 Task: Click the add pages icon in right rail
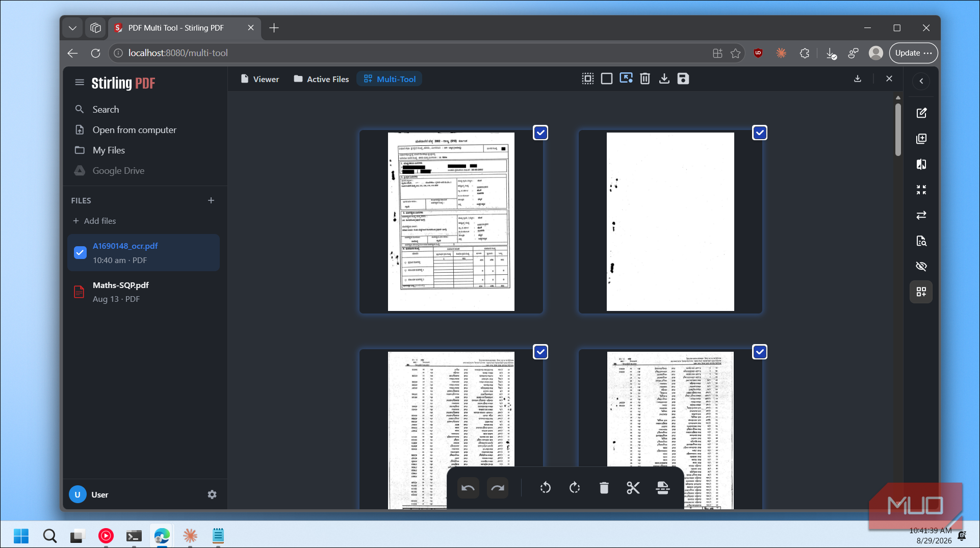pos(921,139)
